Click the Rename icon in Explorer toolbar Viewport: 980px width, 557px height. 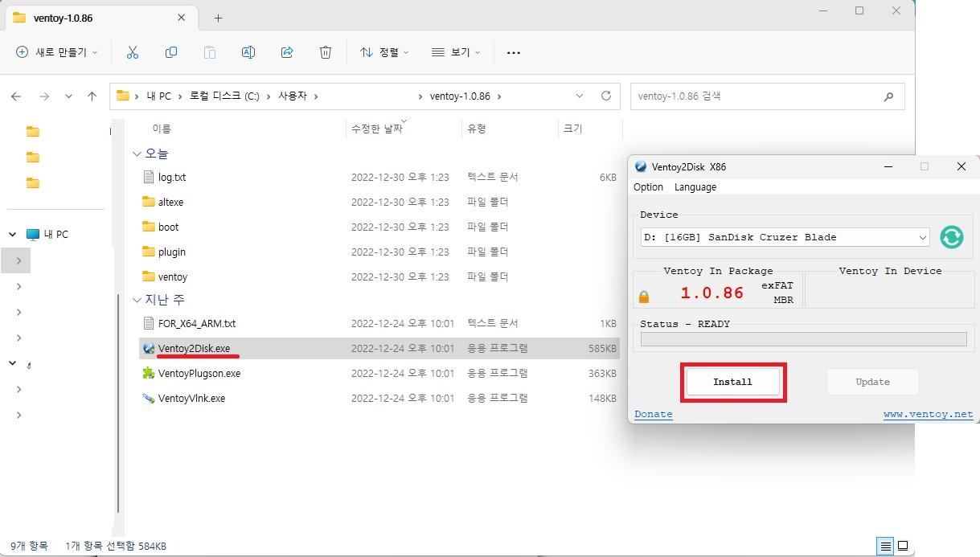click(248, 51)
